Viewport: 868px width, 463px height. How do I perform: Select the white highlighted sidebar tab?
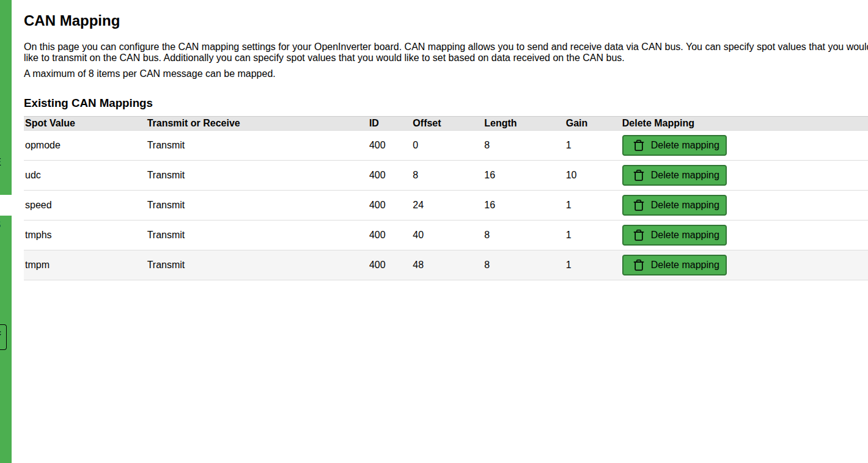[x=6, y=205]
